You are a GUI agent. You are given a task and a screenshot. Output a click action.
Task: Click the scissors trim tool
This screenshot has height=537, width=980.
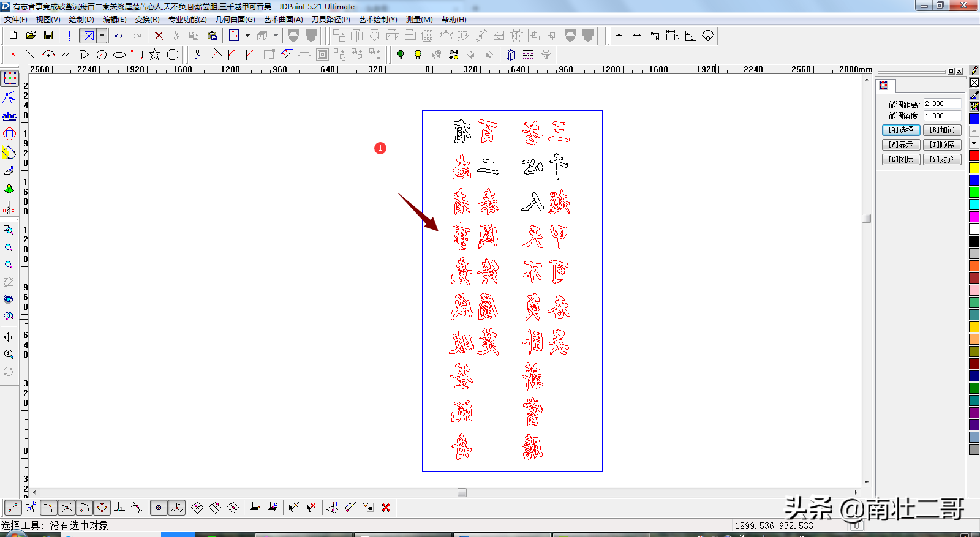tap(197, 54)
